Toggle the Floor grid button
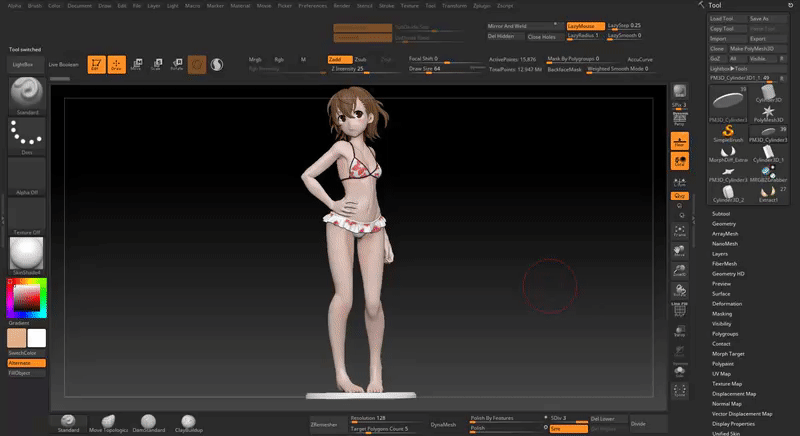 [679, 141]
